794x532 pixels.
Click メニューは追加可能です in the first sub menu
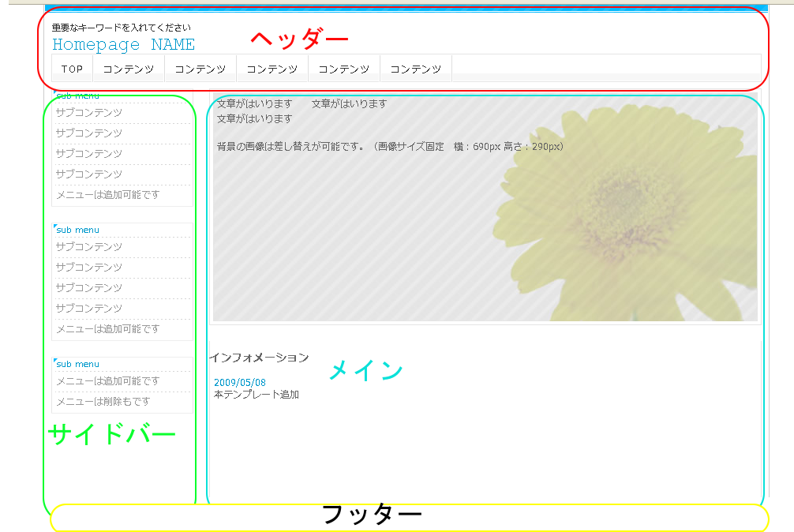107,195
